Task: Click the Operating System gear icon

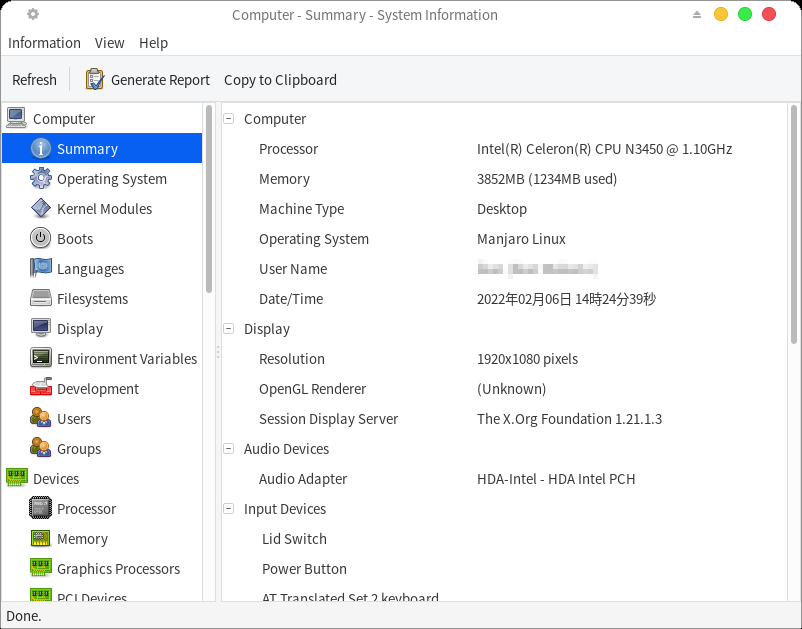Action: point(40,179)
